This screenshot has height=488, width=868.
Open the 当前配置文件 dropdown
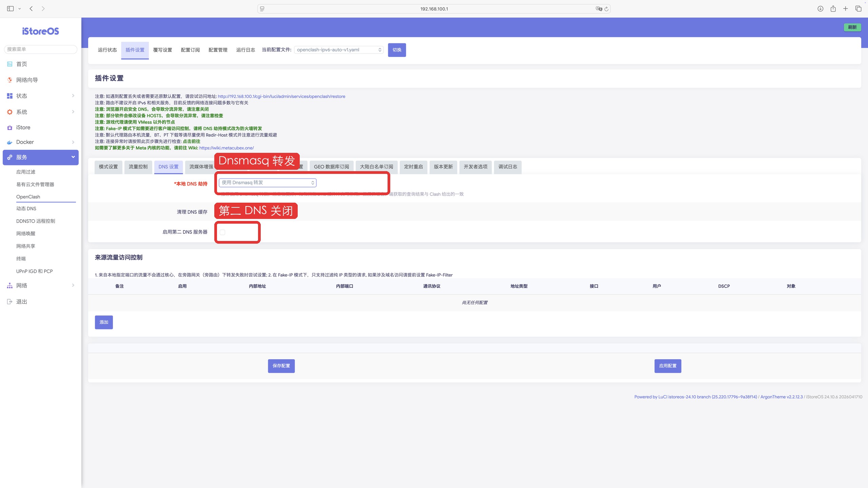tap(339, 50)
